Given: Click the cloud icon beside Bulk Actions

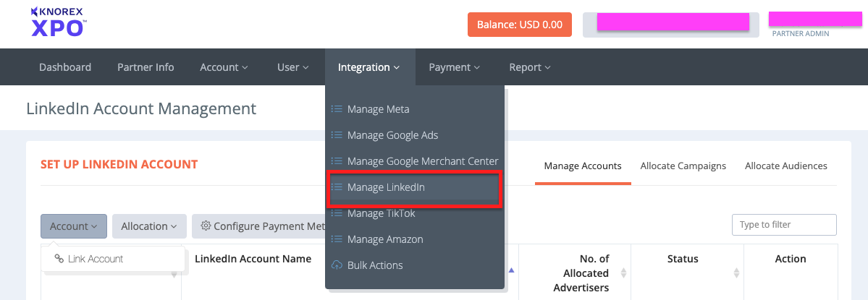Looking at the screenshot, I should click(337, 265).
